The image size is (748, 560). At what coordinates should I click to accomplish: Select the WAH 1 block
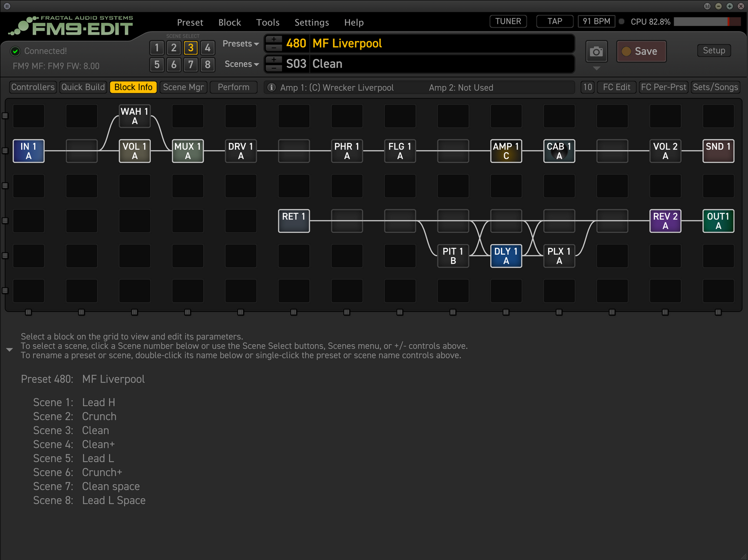point(135,116)
